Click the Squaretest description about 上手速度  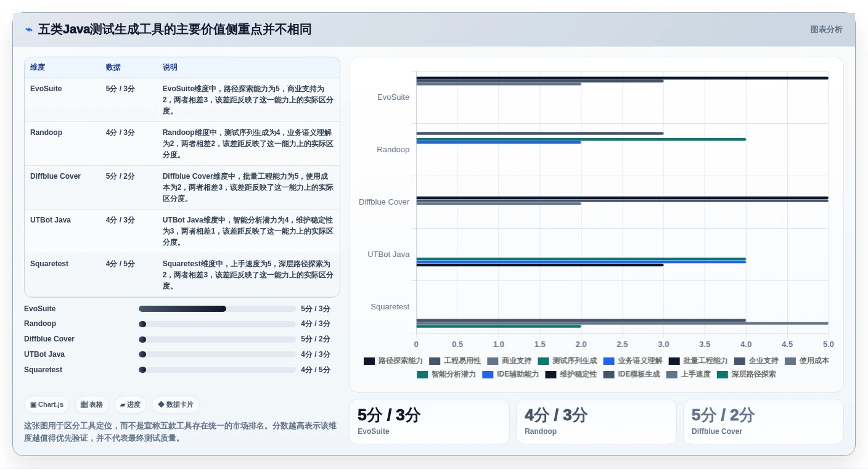[x=248, y=275]
